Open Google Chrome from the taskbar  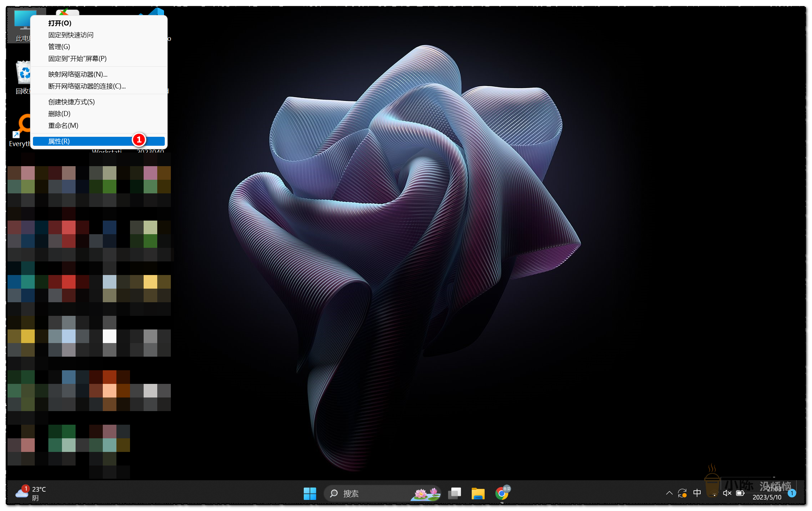(502, 493)
